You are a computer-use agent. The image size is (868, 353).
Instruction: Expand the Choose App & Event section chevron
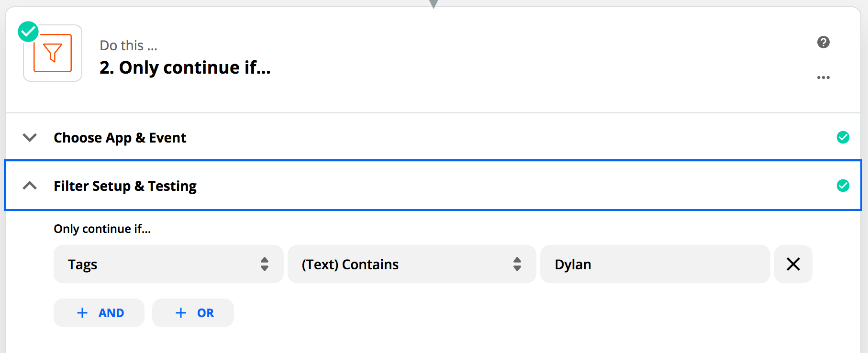pos(30,138)
